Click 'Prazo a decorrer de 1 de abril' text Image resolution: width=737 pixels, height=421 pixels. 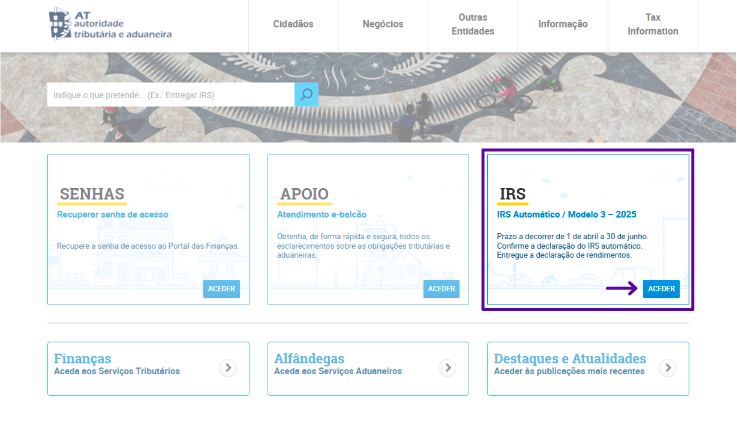tap(572, 236)
